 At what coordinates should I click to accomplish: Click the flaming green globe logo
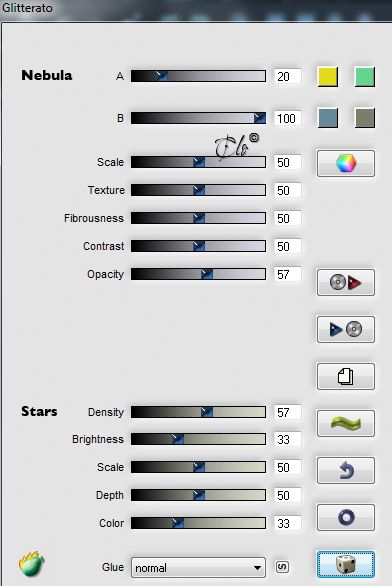31,564
